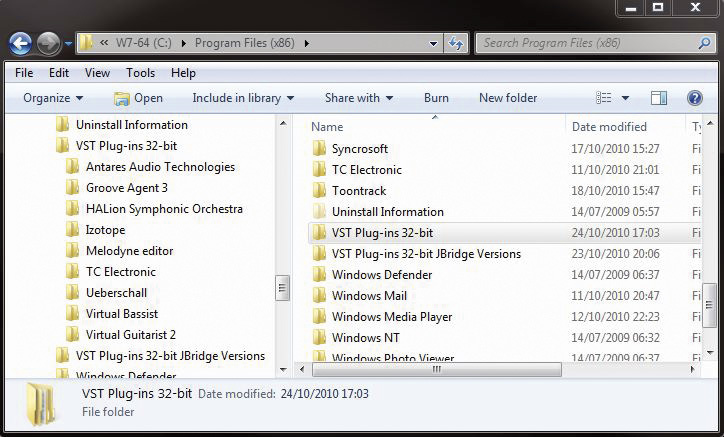Screen dimensions: 724x437
Task: Select Virtual Bassist folder in tree
Action: tap(122, 314)
